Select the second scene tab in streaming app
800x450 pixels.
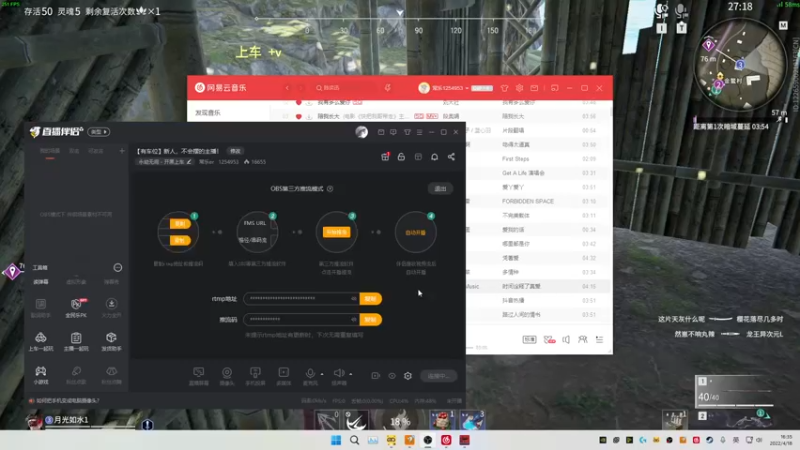point(74,151)
